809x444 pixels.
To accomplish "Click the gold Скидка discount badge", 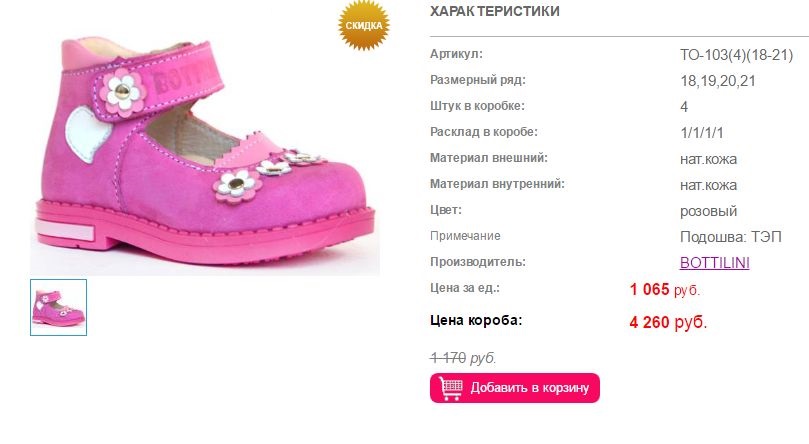I will pos(364,25).
